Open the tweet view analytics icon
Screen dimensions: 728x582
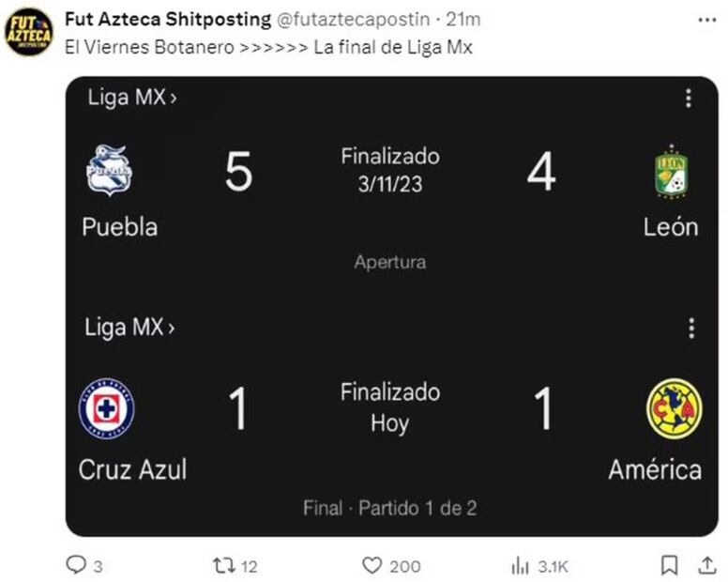coord(520,565)
